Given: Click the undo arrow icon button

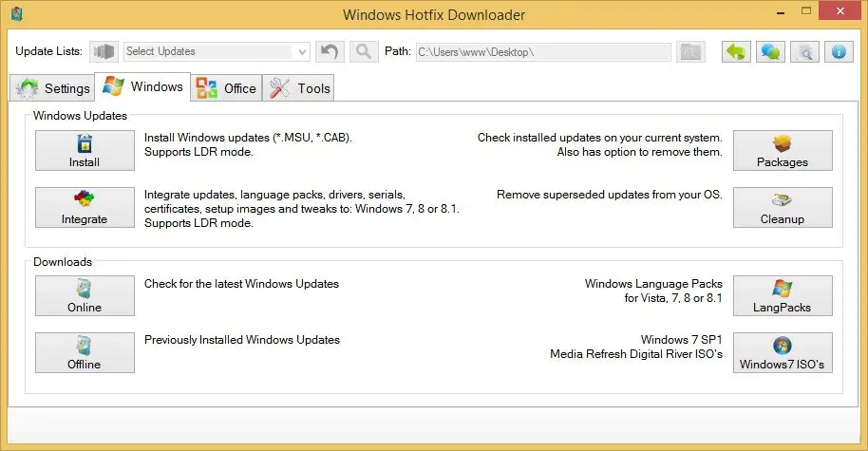Looking at the screenshot, I should 330,52.
